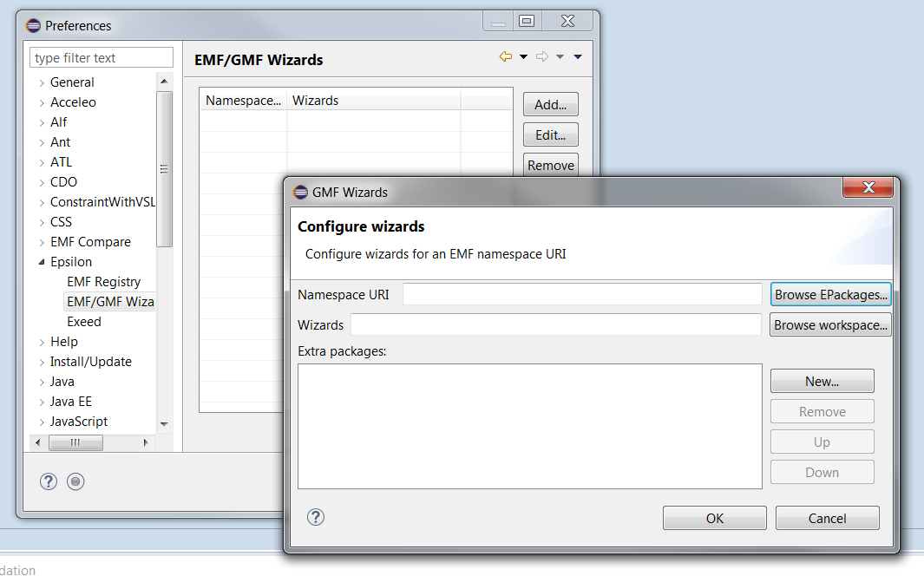This screenshot has width=924, height=576.
Task: Open the forward history dropdown arrow
Action: point(560,57)
